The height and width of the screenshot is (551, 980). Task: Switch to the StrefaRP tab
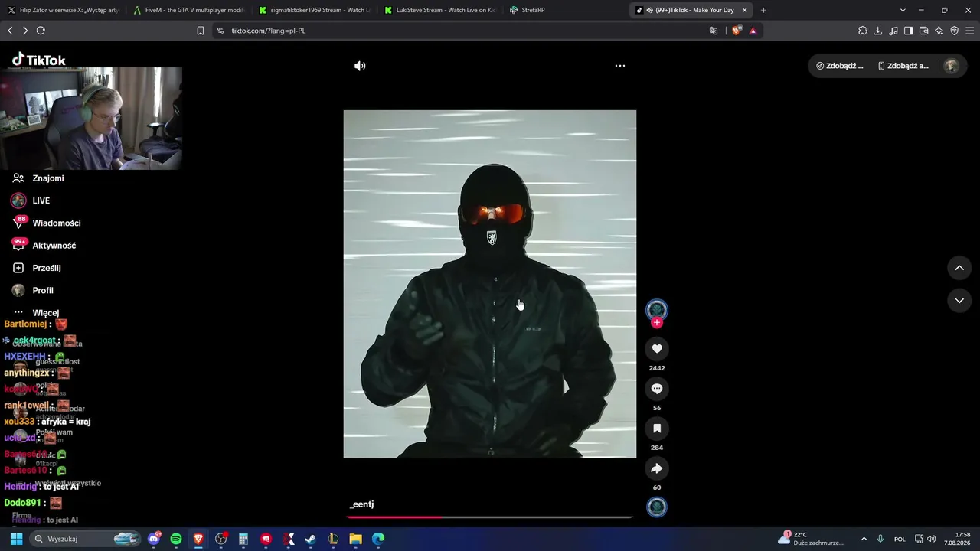coord(565,10)
